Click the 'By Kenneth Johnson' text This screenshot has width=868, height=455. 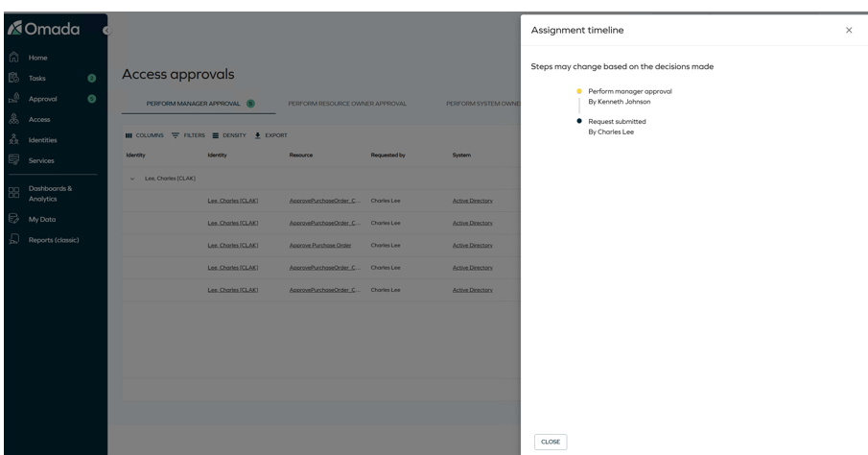click(x=619, y=102)
